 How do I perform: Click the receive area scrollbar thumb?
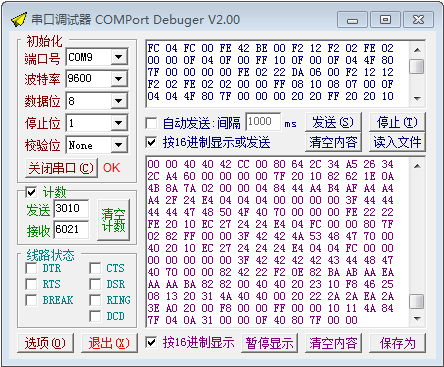[417, 302]
